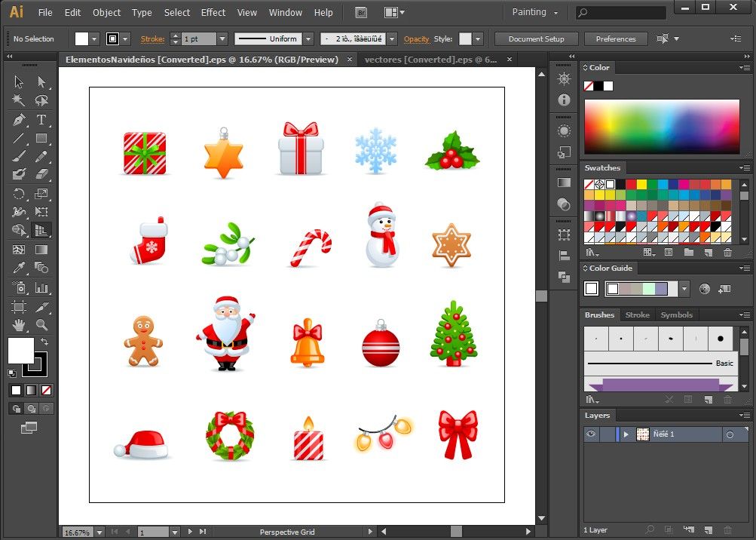Change the screen mode button
Image resolution: width=756 pixels, height=540 pixels.
pyautogui.click(x=29, y=428)
